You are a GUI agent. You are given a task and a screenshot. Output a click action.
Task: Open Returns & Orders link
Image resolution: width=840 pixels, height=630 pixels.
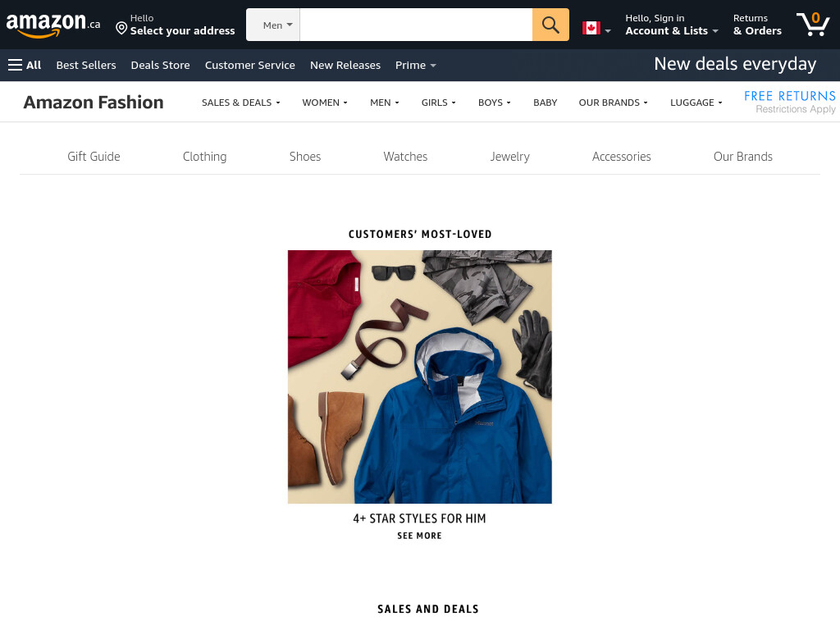[x=757, y=25]
